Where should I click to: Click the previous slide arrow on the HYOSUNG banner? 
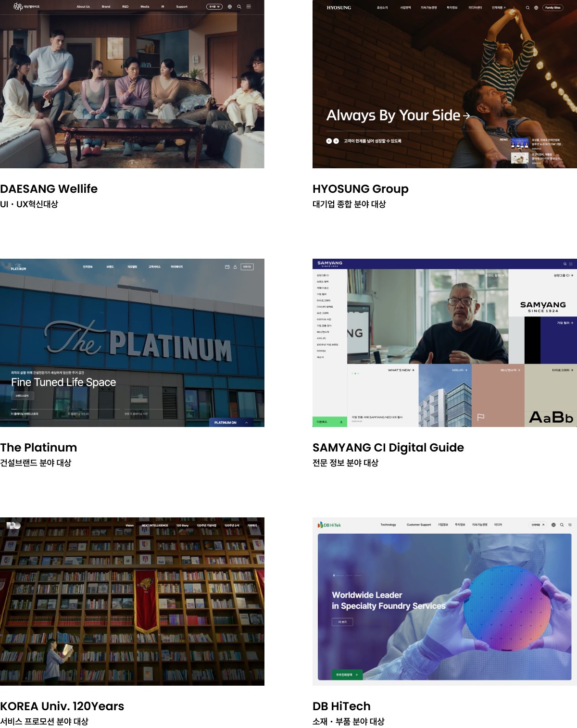pyautogui.click(x=329, y=141)
